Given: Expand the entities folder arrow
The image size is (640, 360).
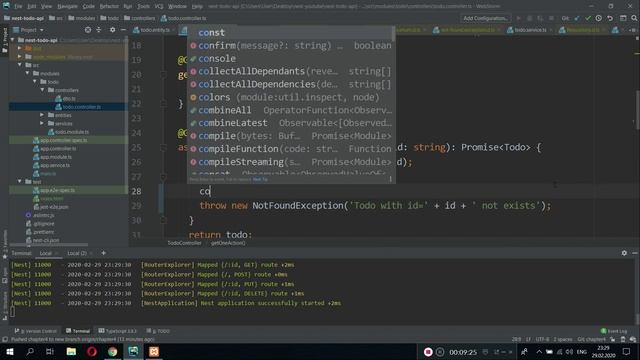Looking at the screenshot, I should click(42, 115).
